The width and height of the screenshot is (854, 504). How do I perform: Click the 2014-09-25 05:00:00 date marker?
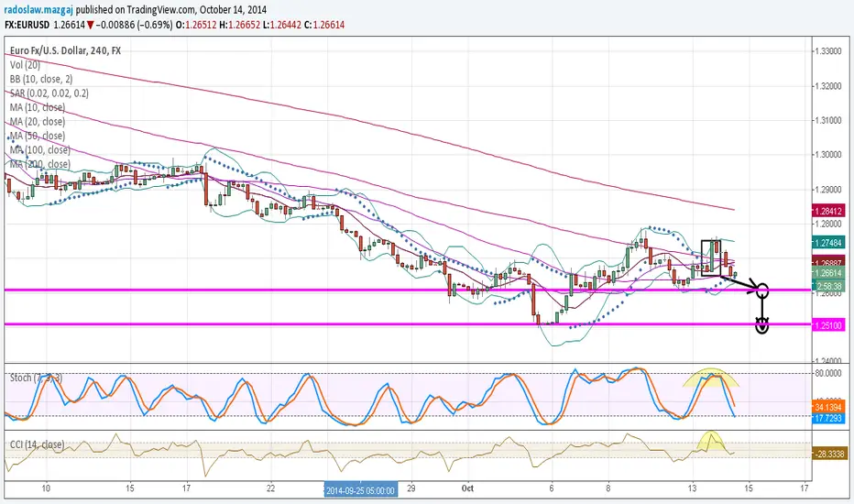point(360,490)
